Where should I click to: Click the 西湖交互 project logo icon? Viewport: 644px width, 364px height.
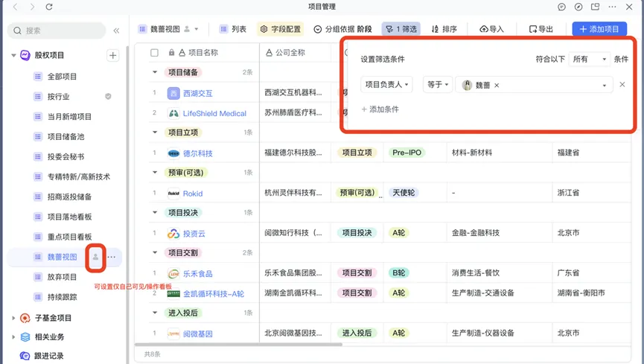[173, 93]
